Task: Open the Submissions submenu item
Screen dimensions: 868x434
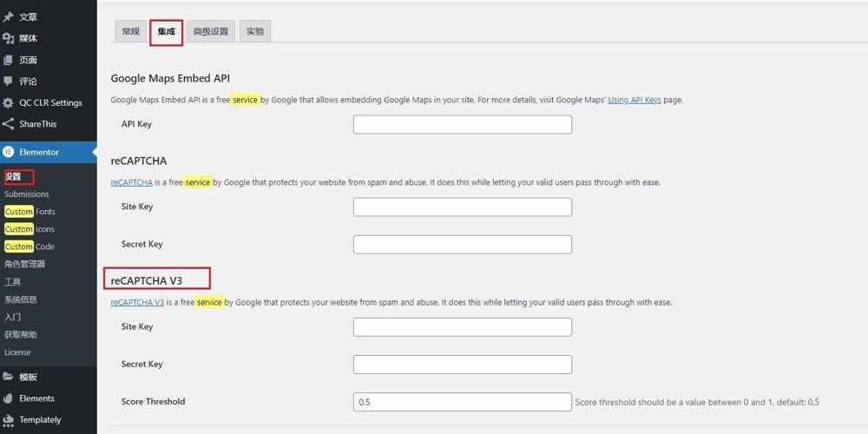Action: tap(27, 194)
